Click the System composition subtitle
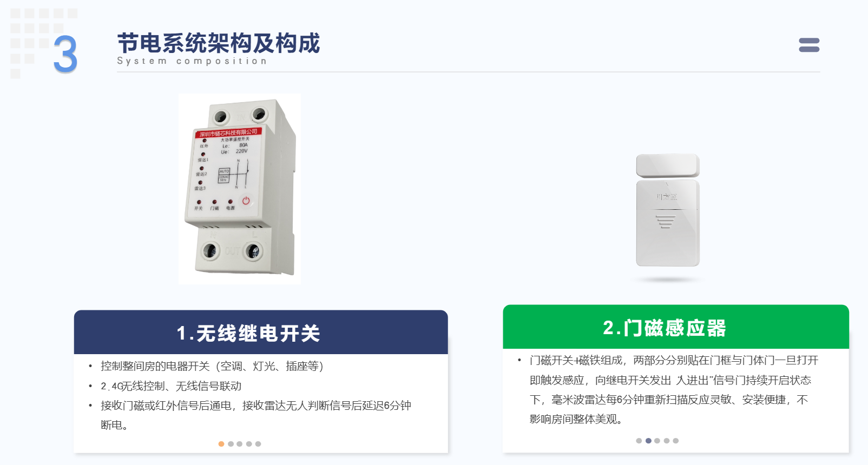Image resolution: width=868 pixels, height=465 pixels. pos(192,61)
